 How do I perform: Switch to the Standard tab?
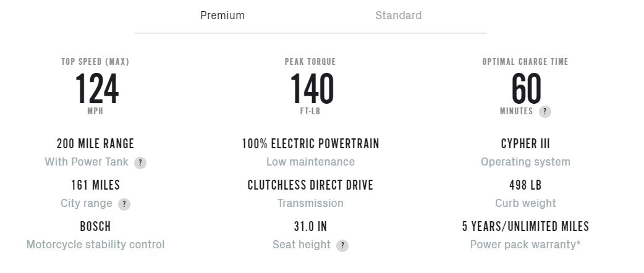tap(398, 15)
